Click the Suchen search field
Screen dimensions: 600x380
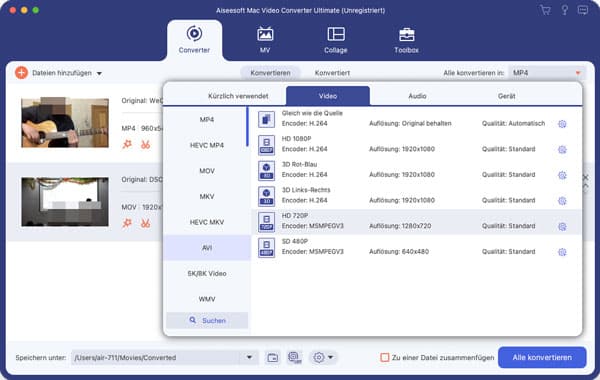click(207, 320)
